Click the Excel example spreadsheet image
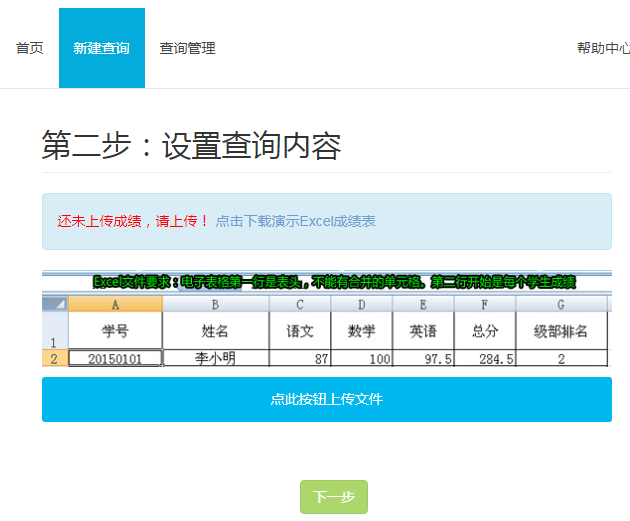Screen dimensions: 630x521 coord(327,318)
